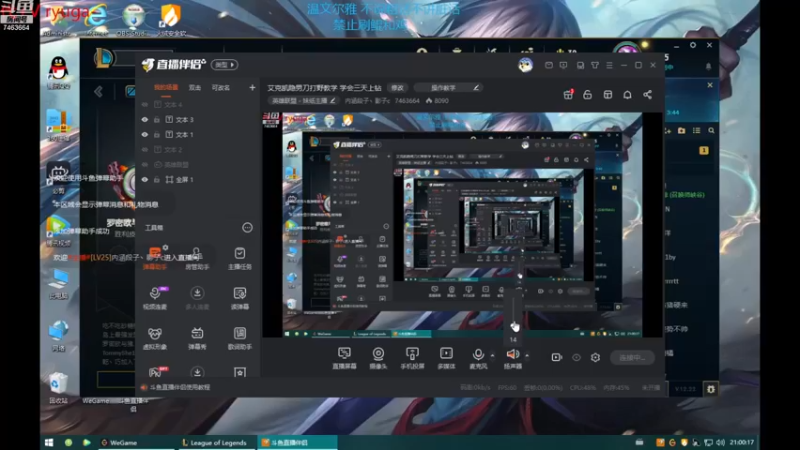Click the stream preview thumbnail

click(462, 225)
